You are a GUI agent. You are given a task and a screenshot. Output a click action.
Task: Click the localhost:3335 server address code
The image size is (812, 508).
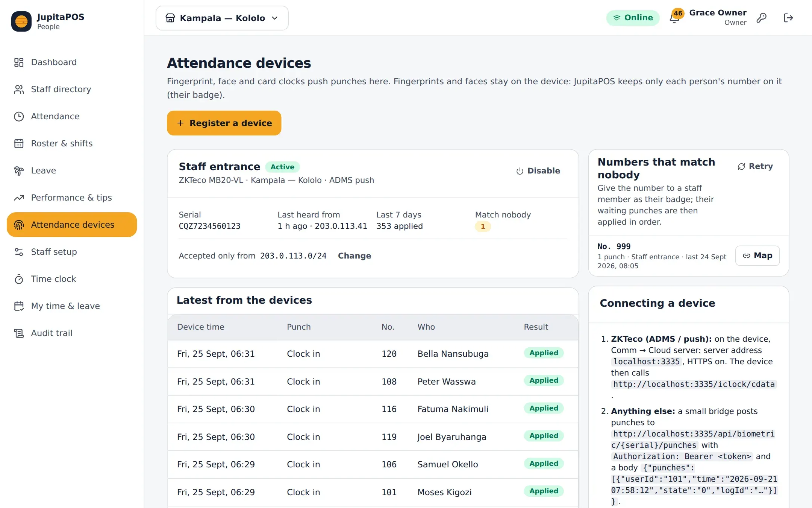[647, 362]
